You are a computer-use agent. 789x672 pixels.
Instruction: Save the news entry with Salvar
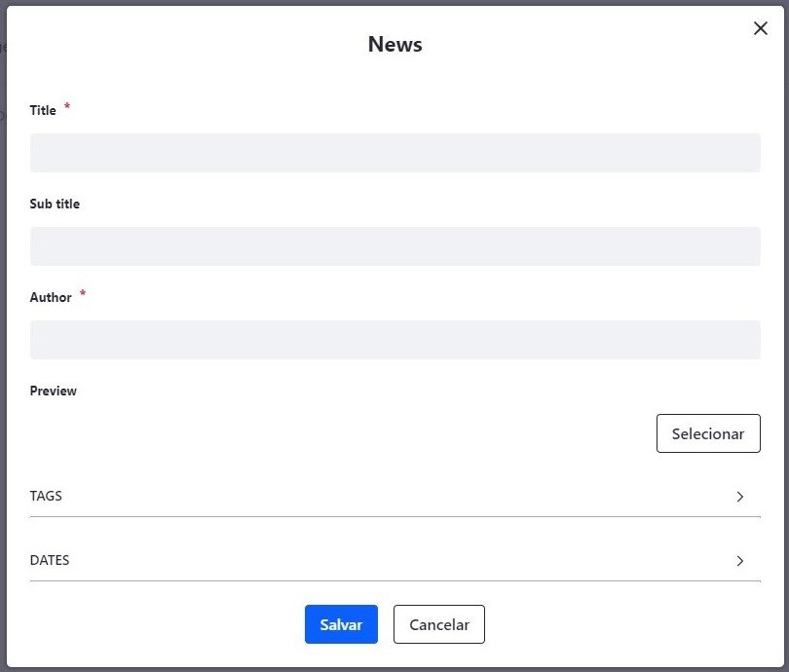pos(341,624)
